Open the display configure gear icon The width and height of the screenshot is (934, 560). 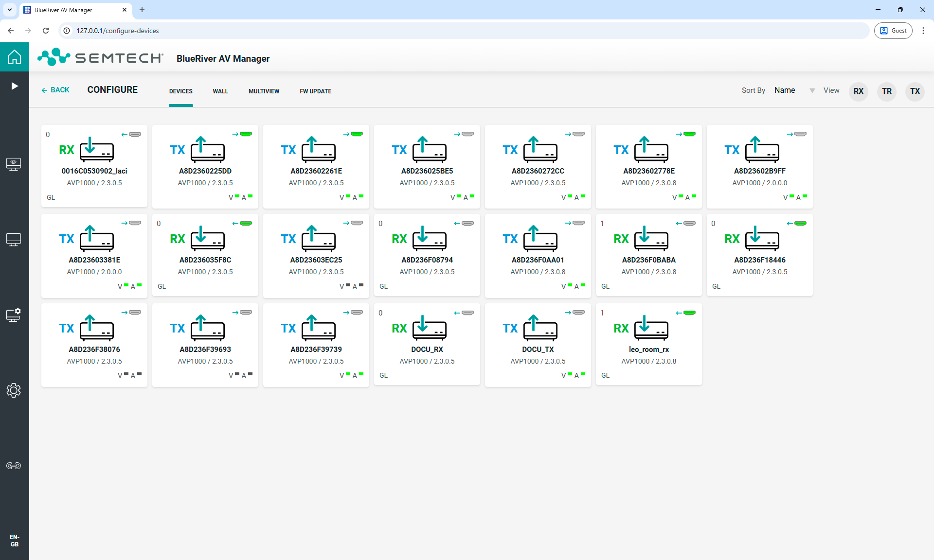[14, 315]
